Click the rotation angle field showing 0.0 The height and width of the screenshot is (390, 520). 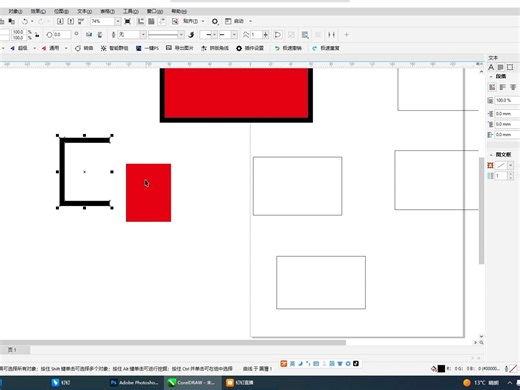point(62,35)
